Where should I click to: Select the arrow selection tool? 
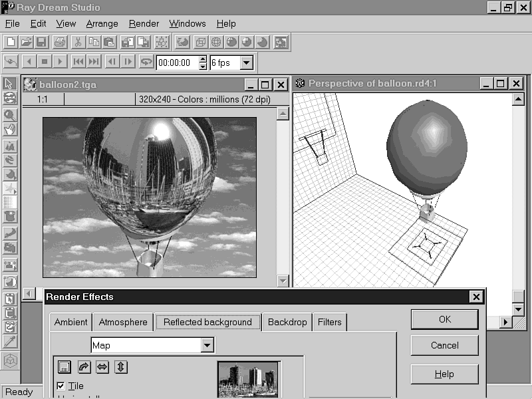9,84
